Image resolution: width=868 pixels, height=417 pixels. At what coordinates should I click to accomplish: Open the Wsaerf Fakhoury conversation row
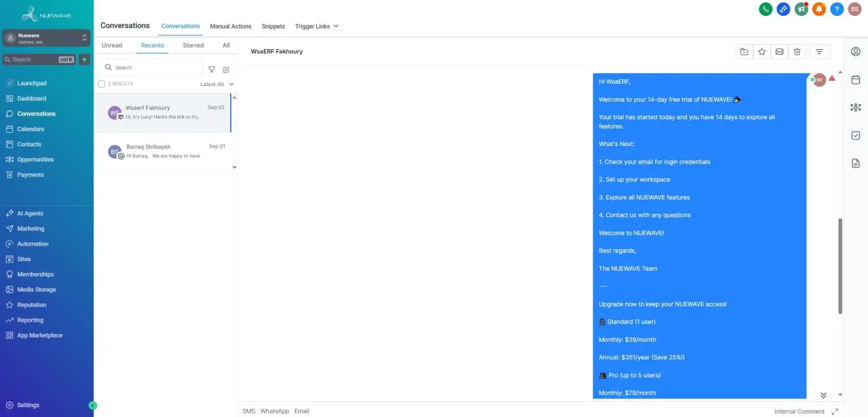[x=164, y=113]
